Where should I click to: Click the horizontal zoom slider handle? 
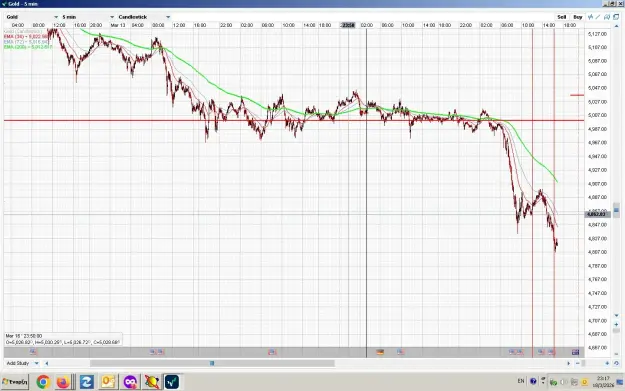coord(583,363)
